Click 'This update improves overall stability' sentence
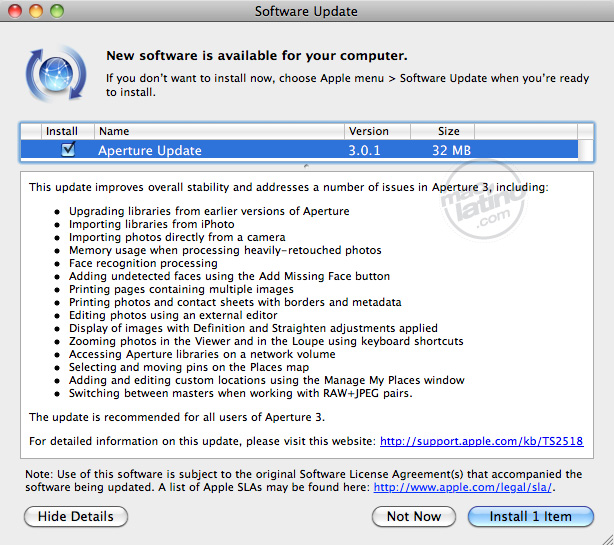 [289, 187]
